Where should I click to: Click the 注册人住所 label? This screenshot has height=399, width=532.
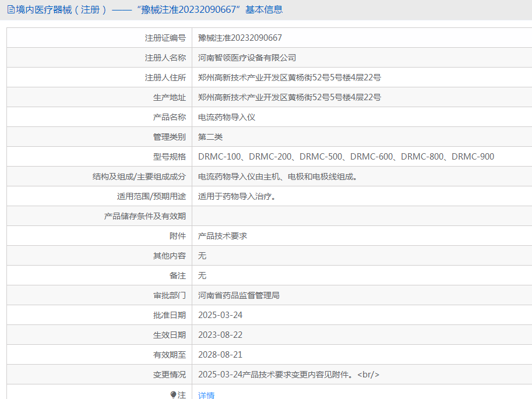[165, 77]
